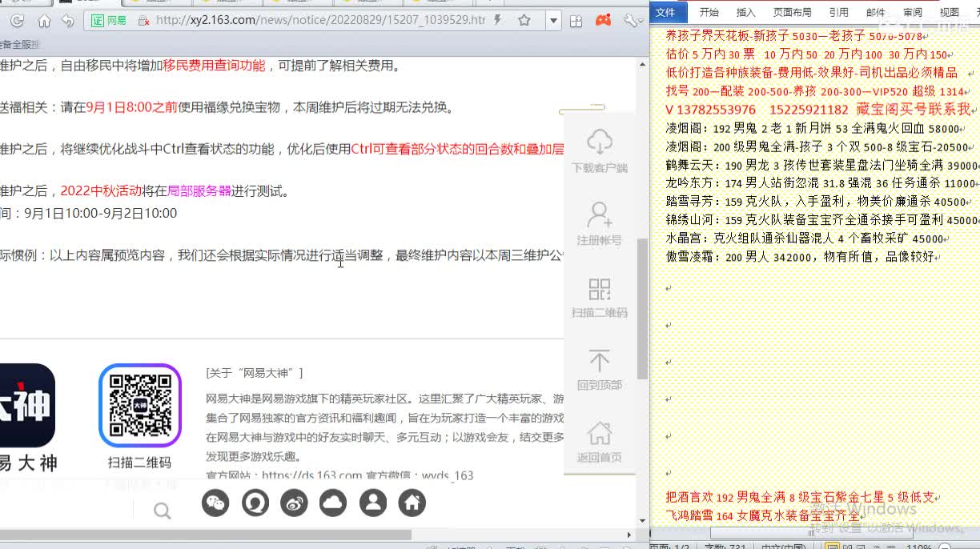Click the Word print layout view button

click(832, 546)
